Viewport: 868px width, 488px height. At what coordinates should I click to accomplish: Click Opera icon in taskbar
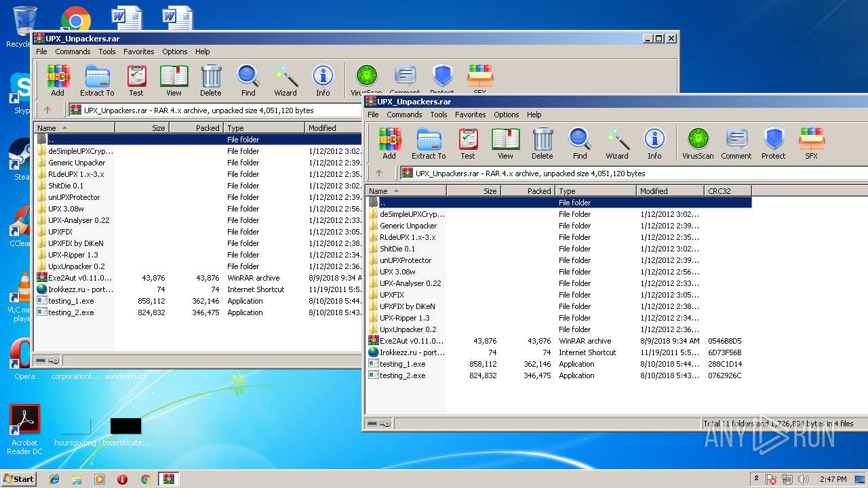(122, 479)
